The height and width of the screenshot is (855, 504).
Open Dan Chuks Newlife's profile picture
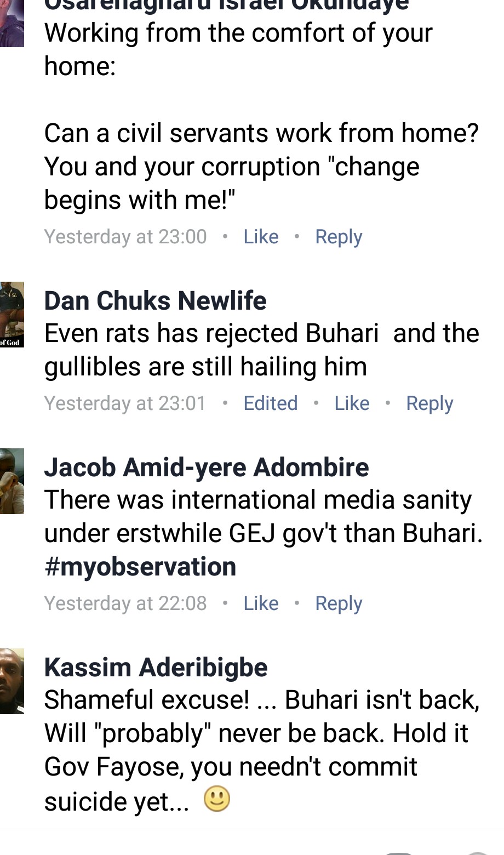point(12,315)
